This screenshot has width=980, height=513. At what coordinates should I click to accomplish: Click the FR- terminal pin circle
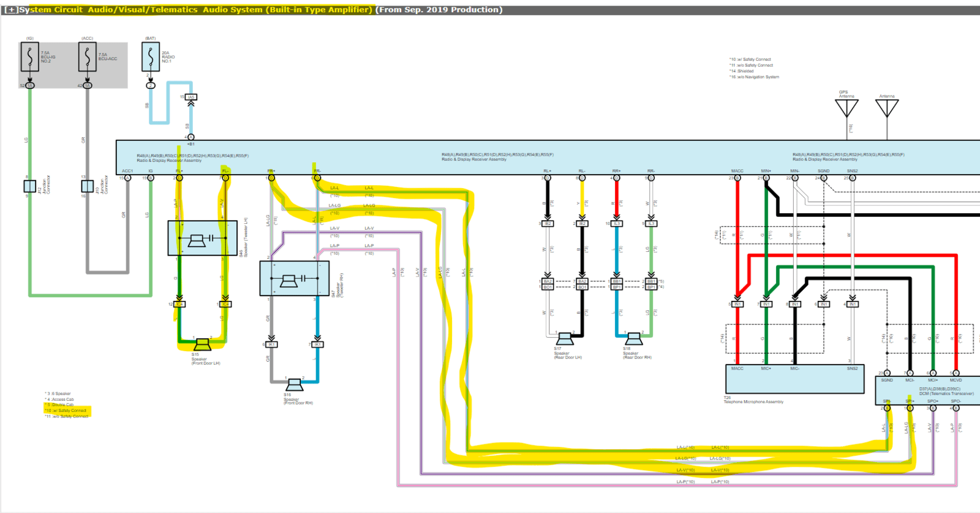tap(317, 178)
